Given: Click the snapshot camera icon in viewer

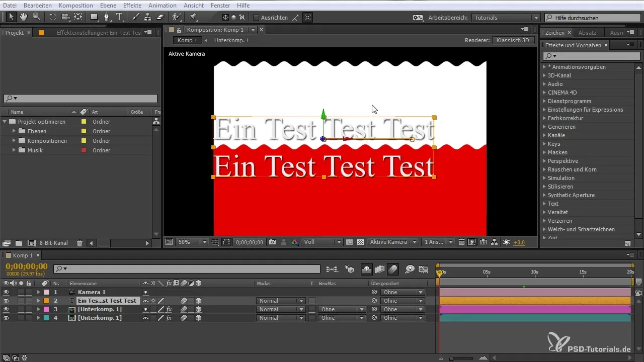Looking at the screenshot, I should [x=272, y=242].
